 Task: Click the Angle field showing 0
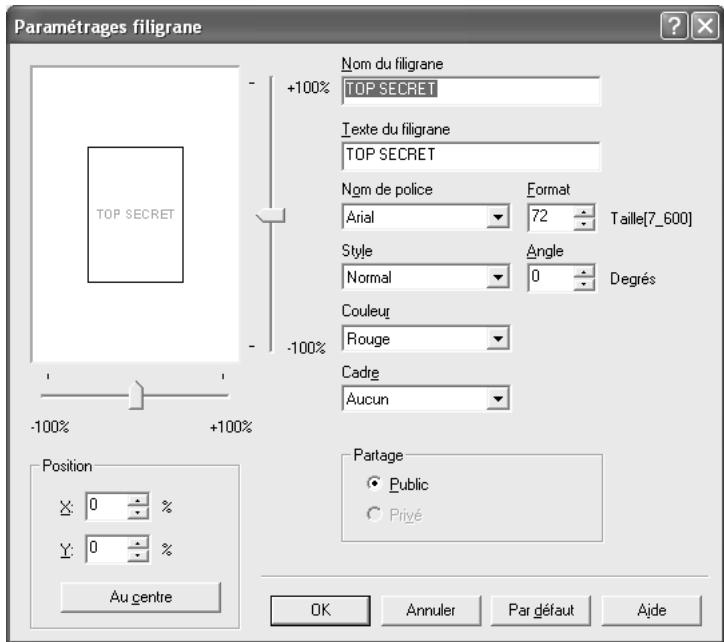551,277
